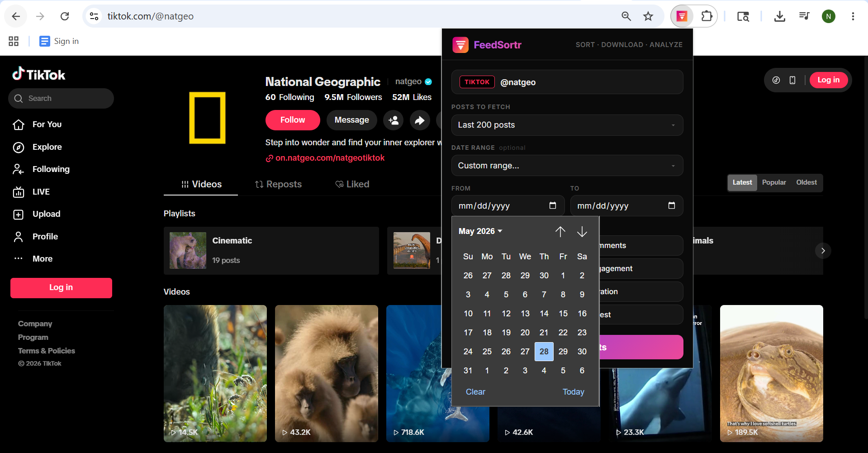868x453 pixels.
Task: Click the get-app phone icon at top right
Action: point(792,80)
